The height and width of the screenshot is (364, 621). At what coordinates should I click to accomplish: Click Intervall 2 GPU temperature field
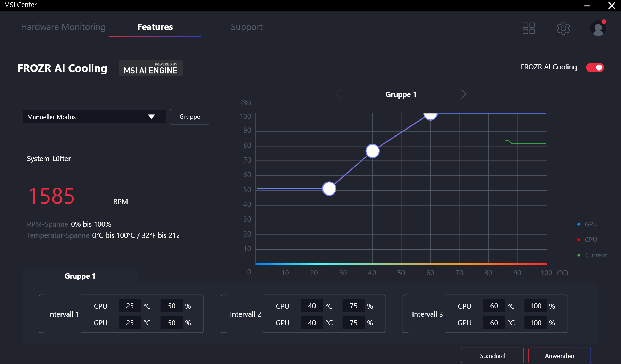pos(312,323)
